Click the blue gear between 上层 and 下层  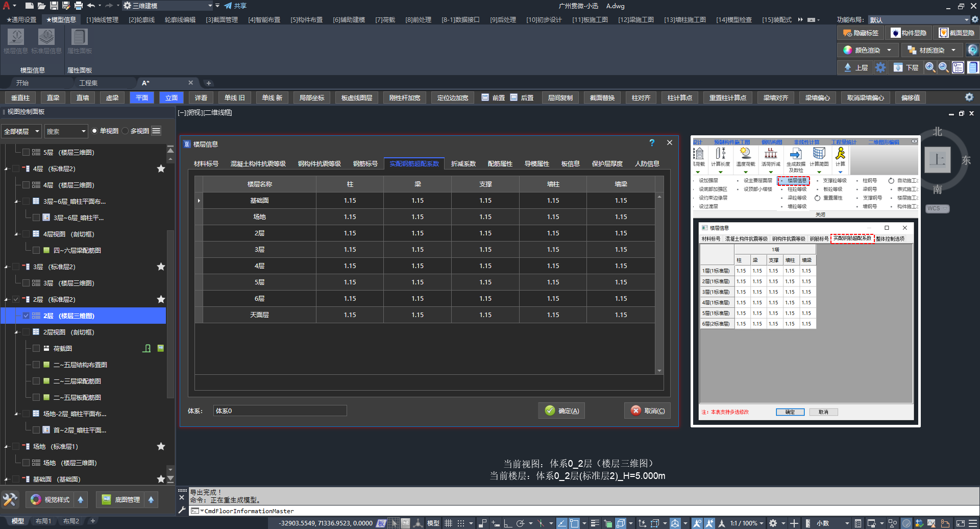[880, 67]
